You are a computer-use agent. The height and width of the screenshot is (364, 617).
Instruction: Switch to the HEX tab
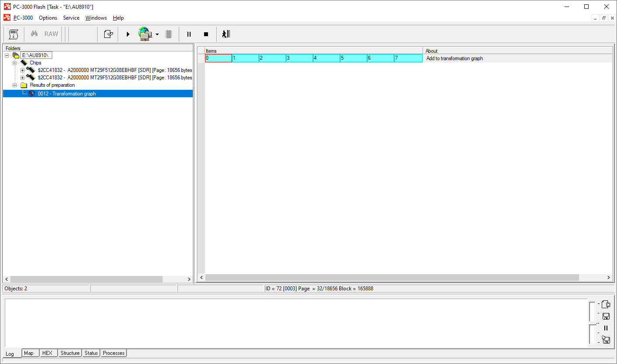tap(47, 353)
